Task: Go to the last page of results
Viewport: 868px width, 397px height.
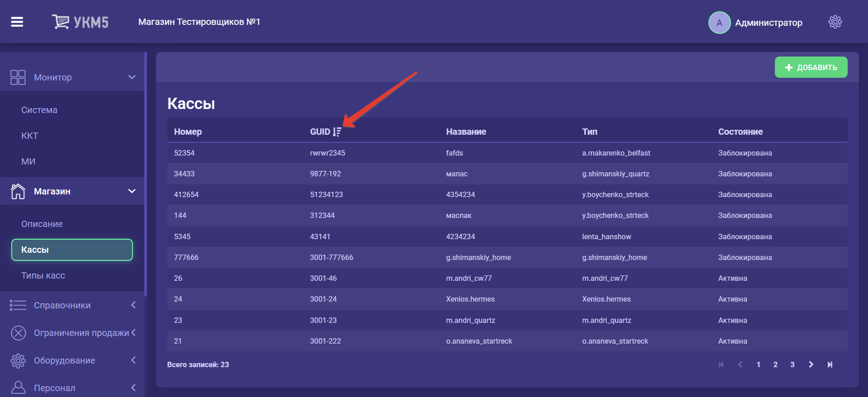Action: [830, 364]
